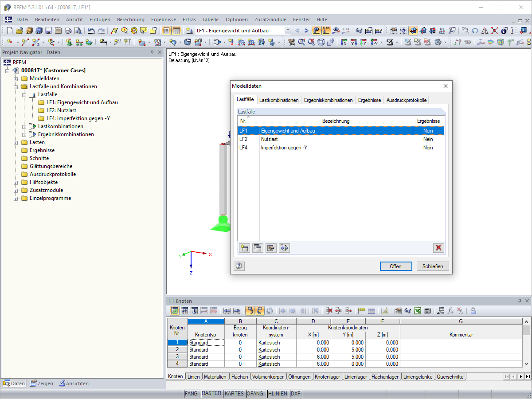532x399 pixels.
Task: Select LF2 Nutzlast row in dialog
Action: tap(340, 139)
